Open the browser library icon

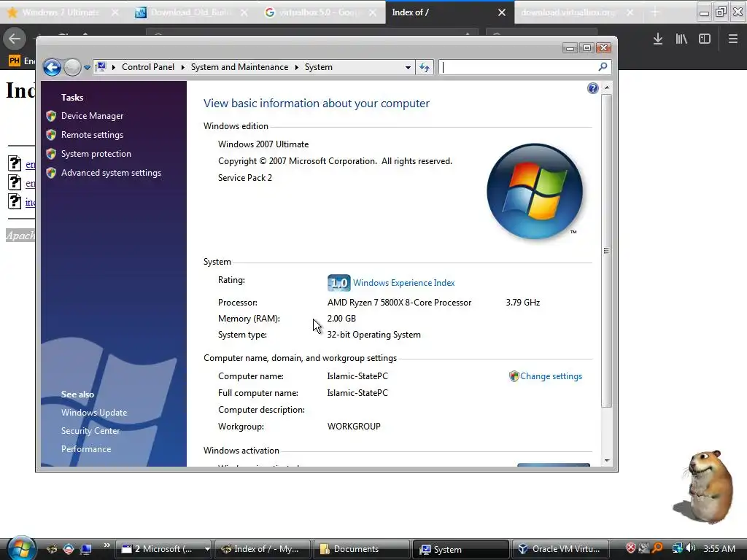[x=681, y=39]
